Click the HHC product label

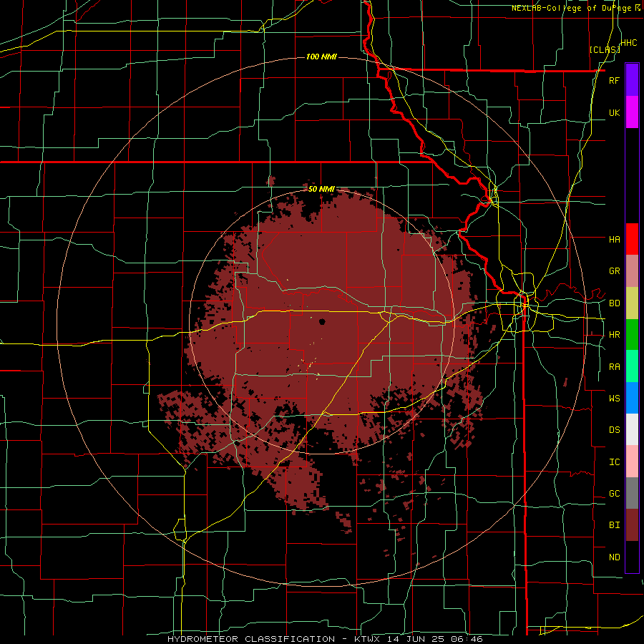(x=629, y=43)
